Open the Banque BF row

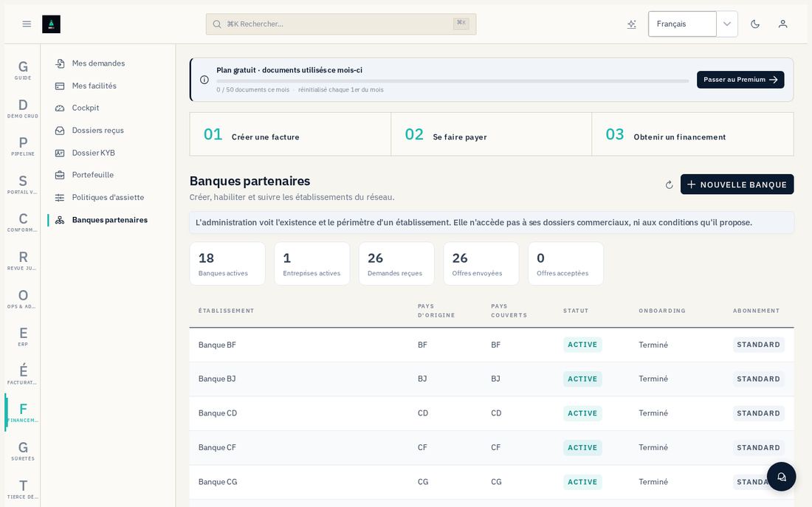pos(492,345)
